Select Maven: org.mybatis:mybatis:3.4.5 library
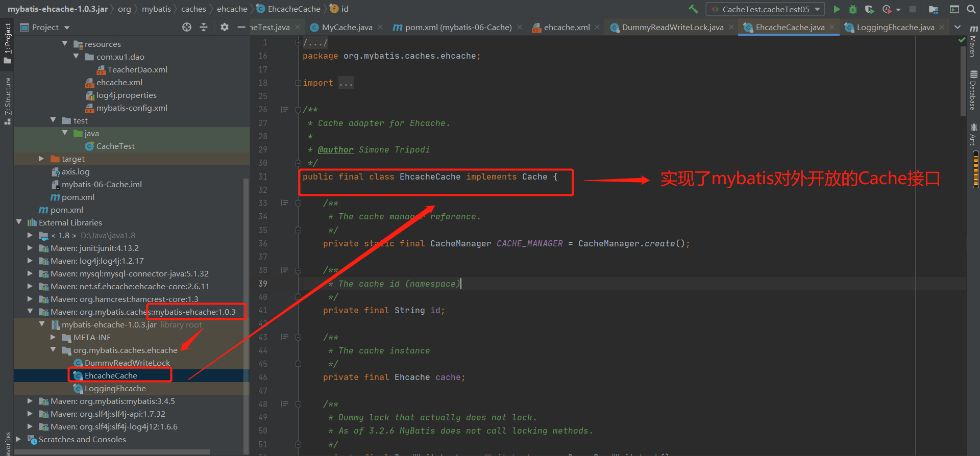This screenshot has height=456, width=980. coord(107,401)
